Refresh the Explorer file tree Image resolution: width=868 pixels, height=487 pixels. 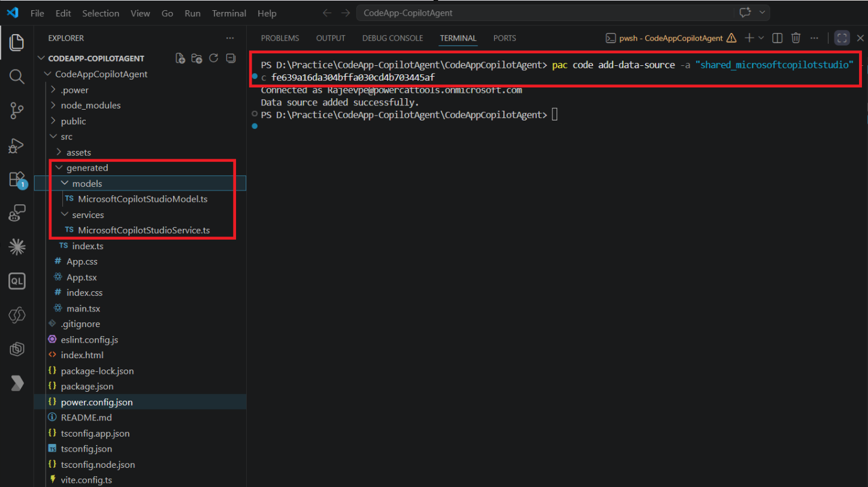[x=214, y=58]
